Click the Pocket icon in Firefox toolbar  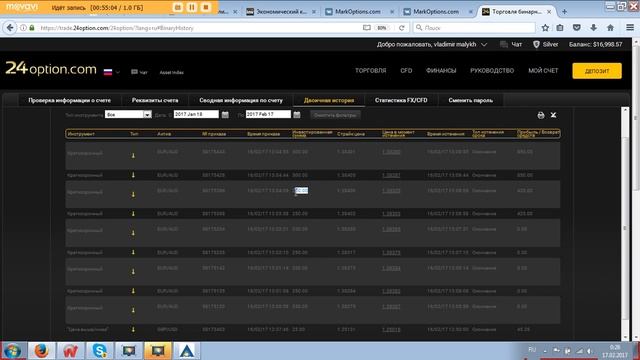[x=577, y=28]
